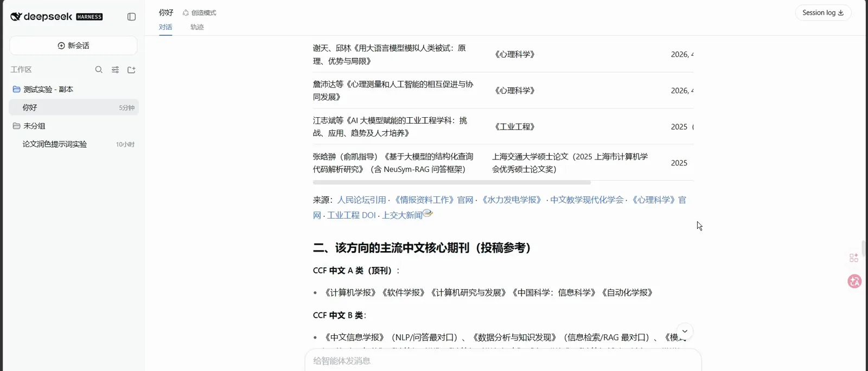Viewport: 868px width, 371px height.
Task: Click the 工作区 section label
Action: pos(21,69)
